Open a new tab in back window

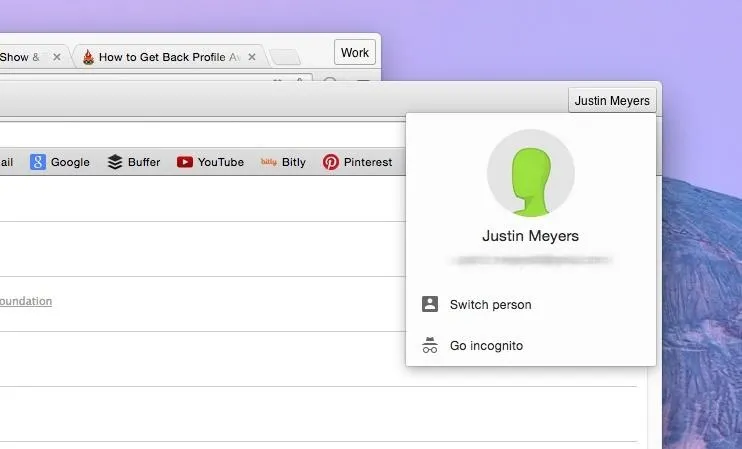285,57
